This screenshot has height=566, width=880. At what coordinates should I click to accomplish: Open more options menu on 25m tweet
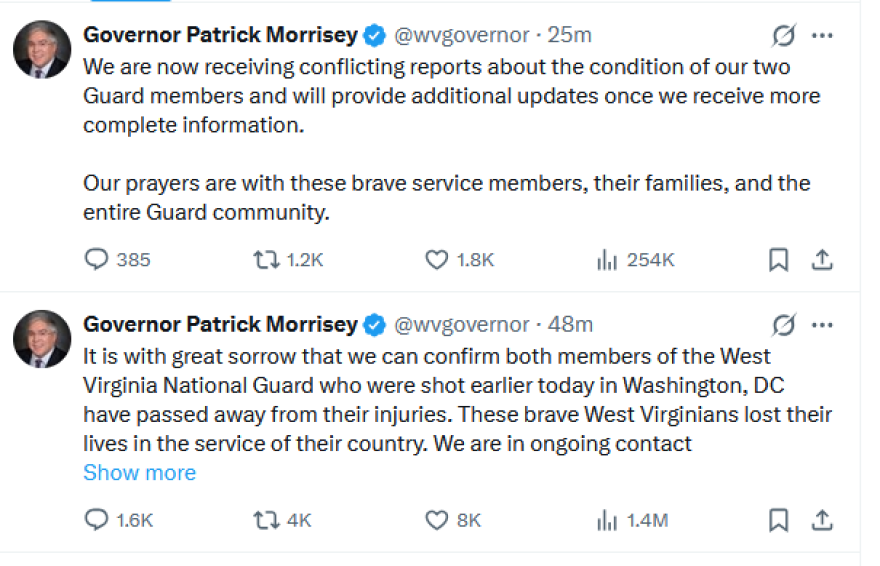click(x=822, y=36)
